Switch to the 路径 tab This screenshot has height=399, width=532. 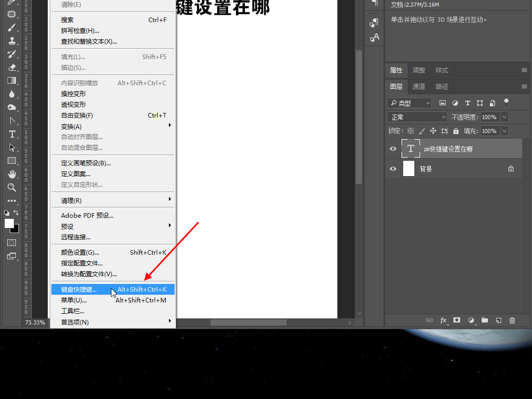442,86
